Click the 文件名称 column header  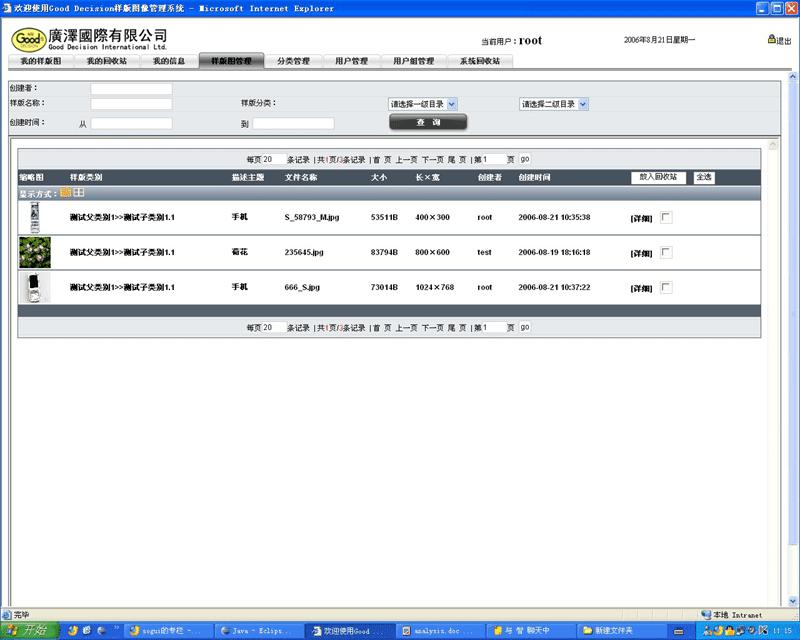(301, 177)
